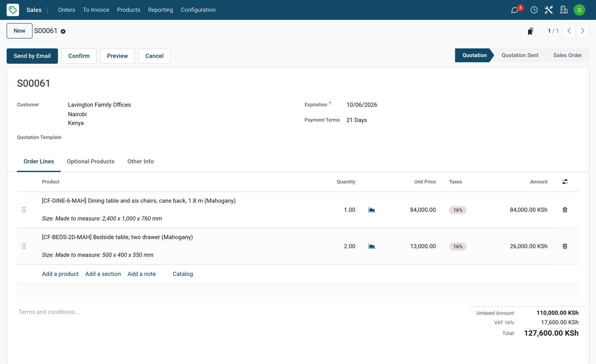Open the messages chat notification icon
Image resolution: width=596 pixels, height=364 pixels.
(516, 10)
